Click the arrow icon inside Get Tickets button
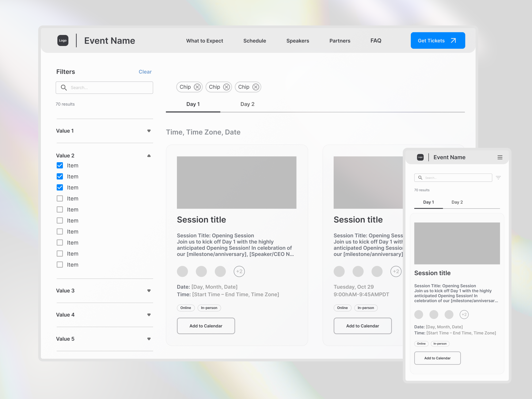532x399 pixels. pyautogui.click(x=453, y=40)
